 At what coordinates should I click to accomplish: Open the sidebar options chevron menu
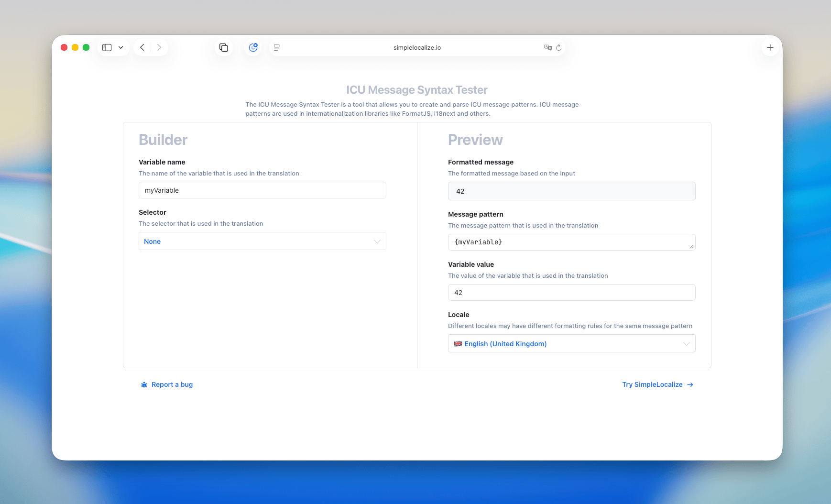pos(121,47)
